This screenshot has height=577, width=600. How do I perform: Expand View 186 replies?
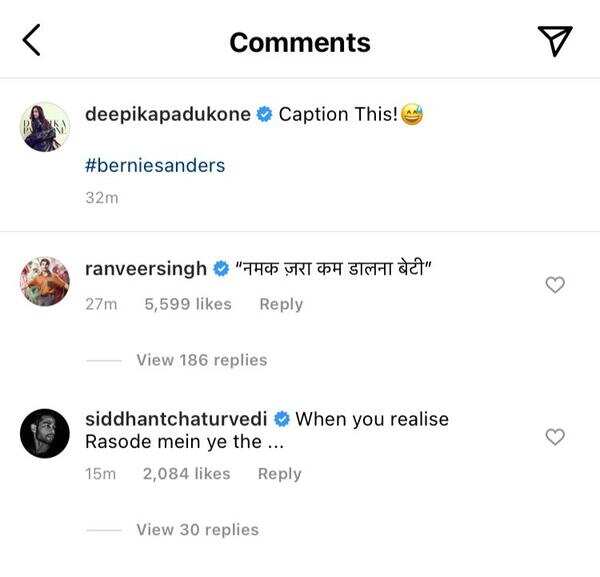tap(201, 360)
